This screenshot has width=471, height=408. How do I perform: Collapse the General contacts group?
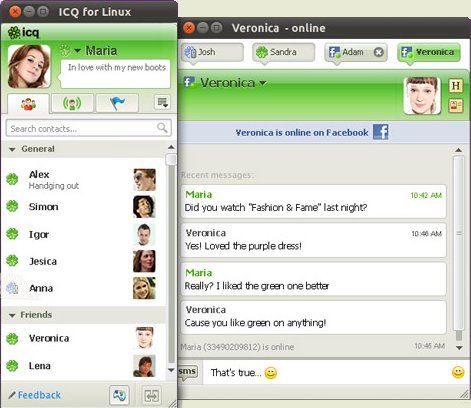tap(12, 149)
